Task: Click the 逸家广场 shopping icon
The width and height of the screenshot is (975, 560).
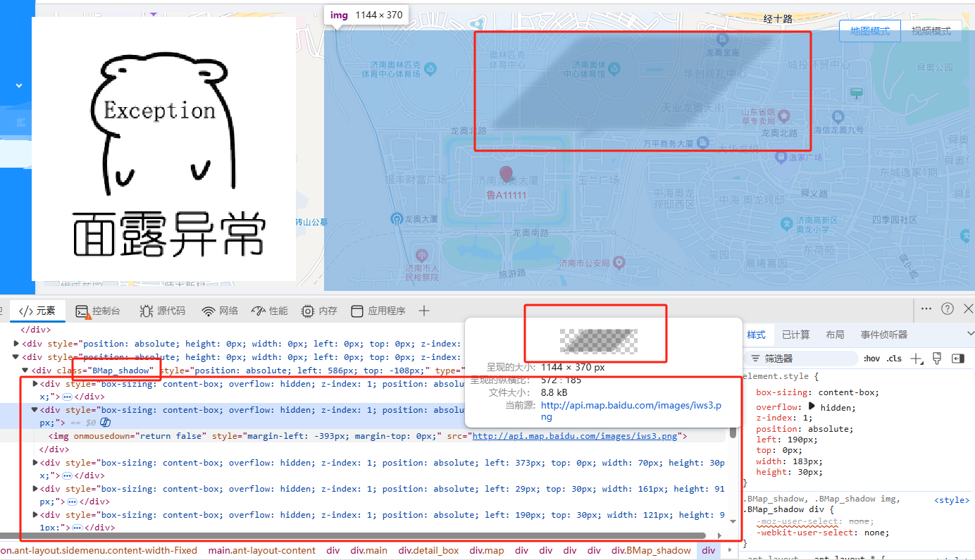Action: click(780, 158)
